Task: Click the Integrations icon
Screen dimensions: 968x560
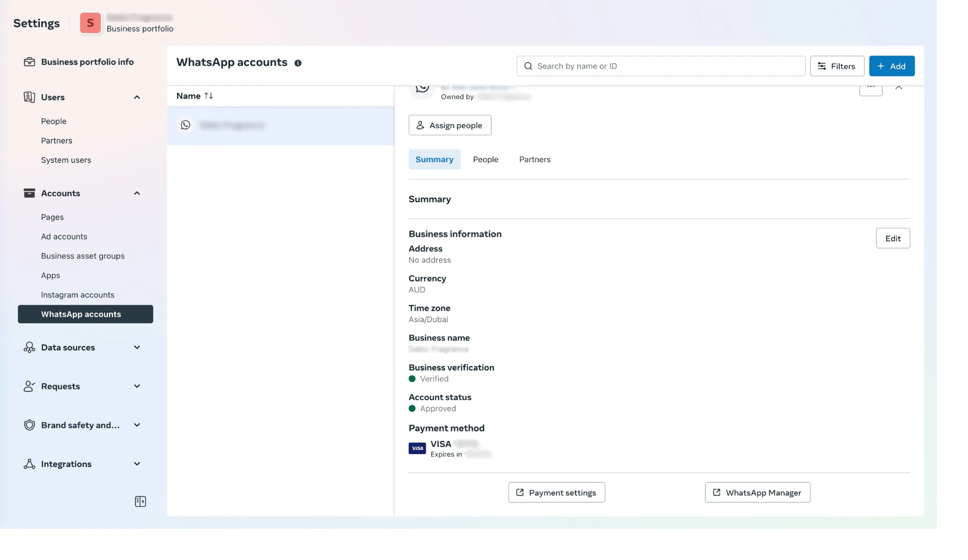Action: [30, 464]
